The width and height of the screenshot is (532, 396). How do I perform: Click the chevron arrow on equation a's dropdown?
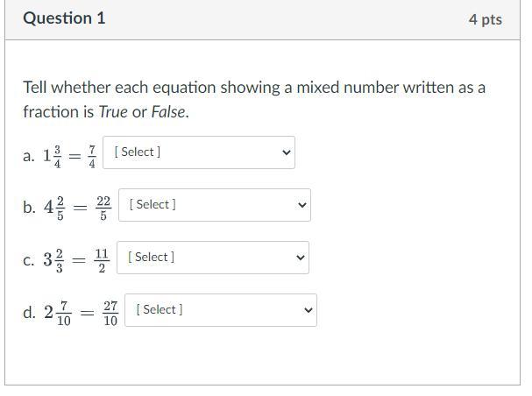(x=286, y=152)
